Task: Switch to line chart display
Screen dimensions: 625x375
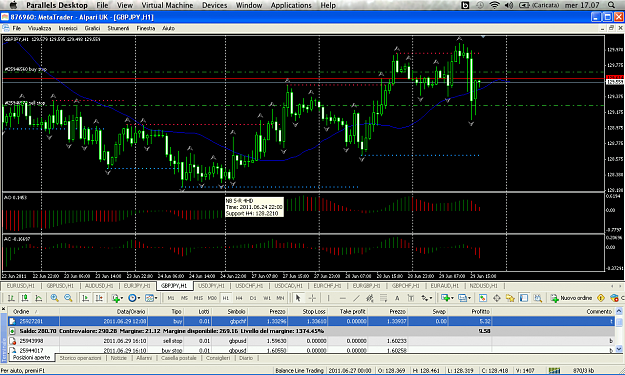Action: pos(38,298)
